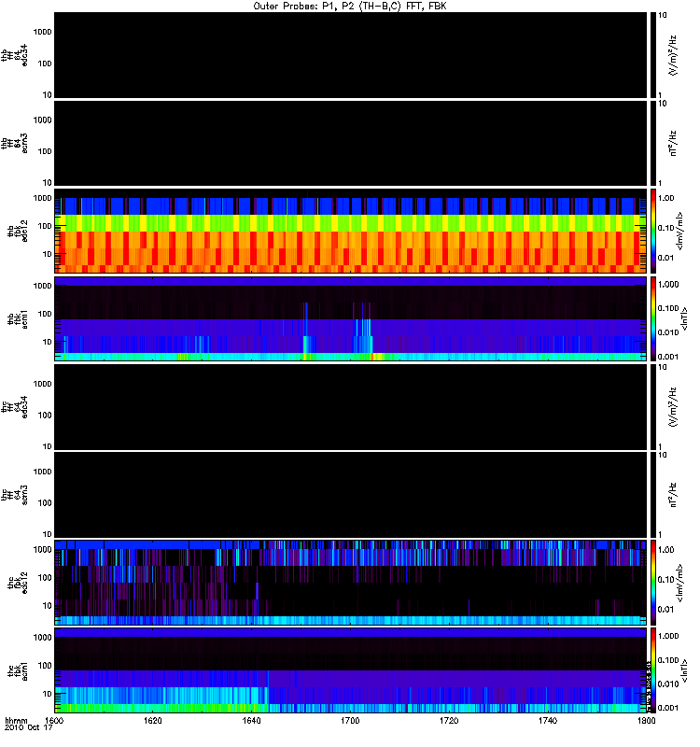Click the wave burst near 1650 in thb fbk scm1
Screen dimensions: 700x747
pos(306,331)
